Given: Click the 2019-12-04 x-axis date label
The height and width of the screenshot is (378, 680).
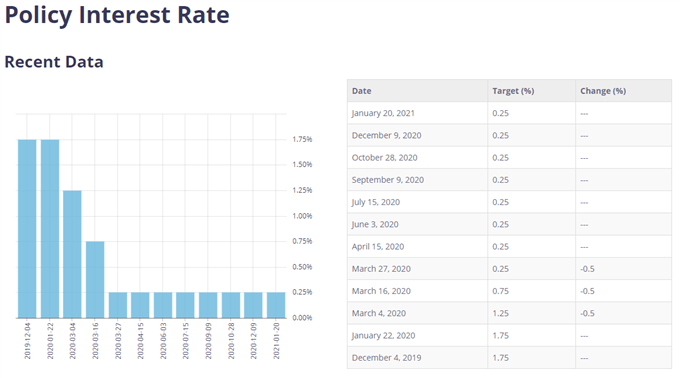Looking at the screenshot, I should coord(27,341).
